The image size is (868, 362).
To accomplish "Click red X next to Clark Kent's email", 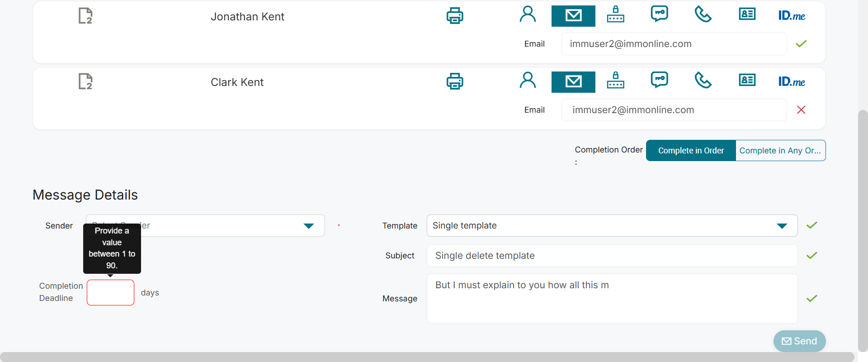I will (801, 110).
